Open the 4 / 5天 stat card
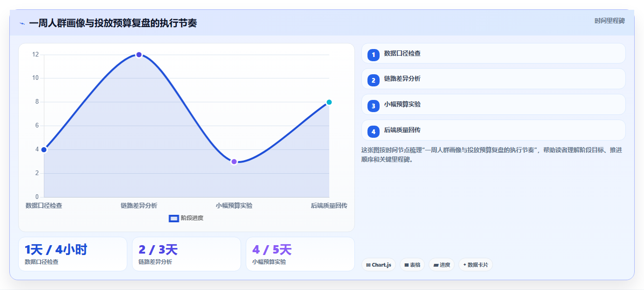 pos(300,254)
